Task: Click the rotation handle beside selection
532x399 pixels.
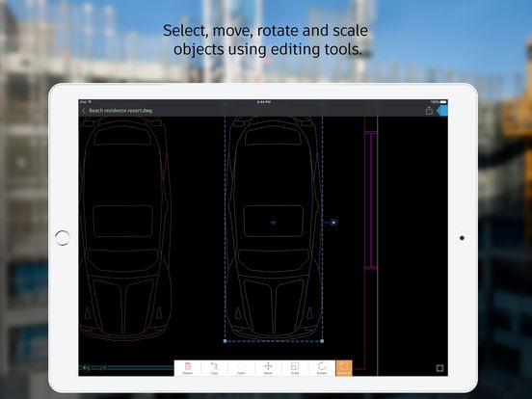Action: [333, 223]
